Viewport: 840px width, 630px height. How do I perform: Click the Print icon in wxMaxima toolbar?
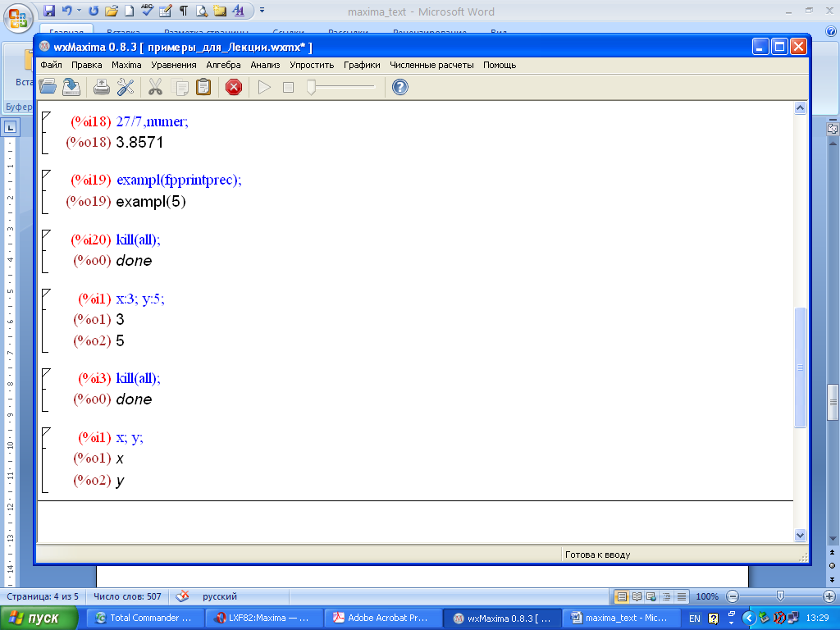pos(102,87)
